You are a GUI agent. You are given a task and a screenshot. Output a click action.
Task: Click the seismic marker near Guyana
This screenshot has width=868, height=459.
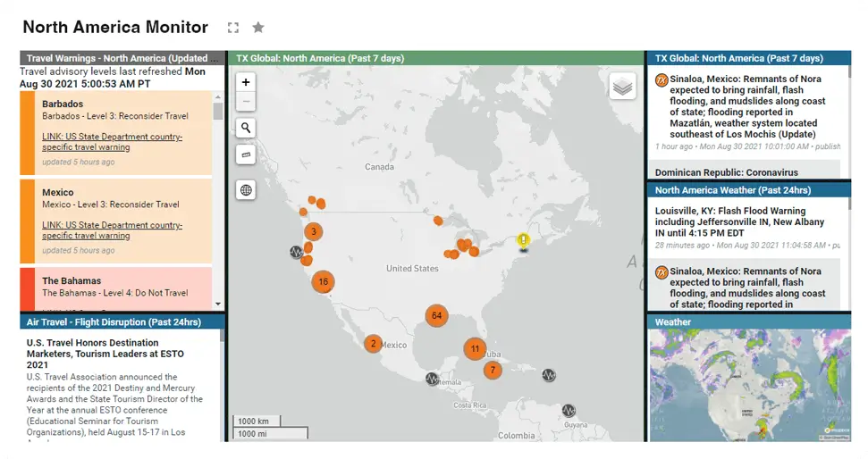569,410
